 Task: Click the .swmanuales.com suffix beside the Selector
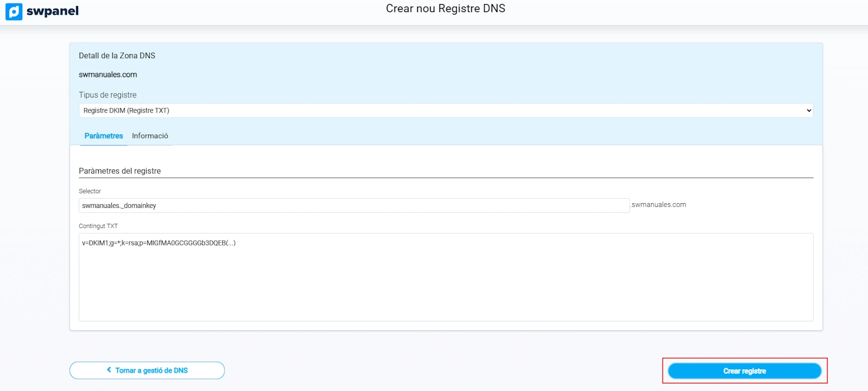pyautogui.click(x=659, y=205)
